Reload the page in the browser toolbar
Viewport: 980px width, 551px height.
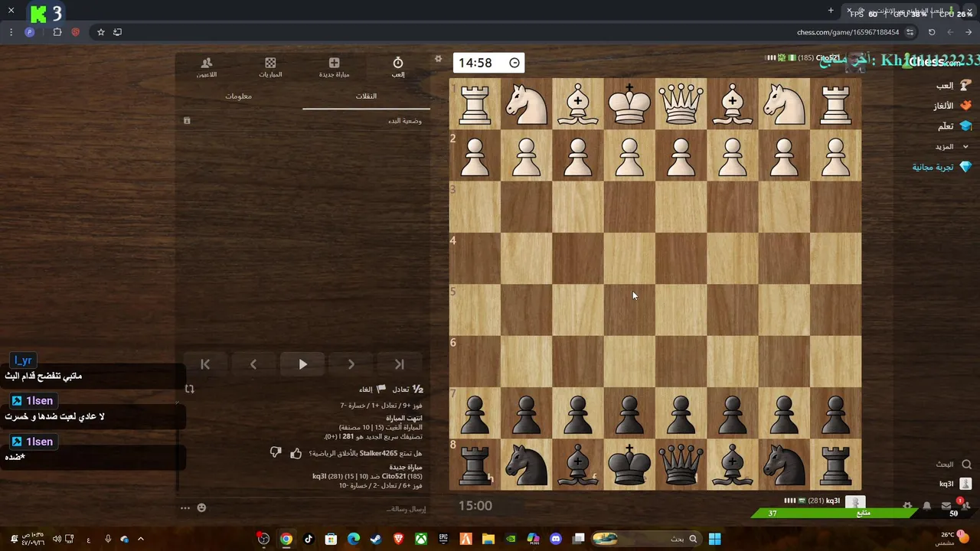pos(932,32)
